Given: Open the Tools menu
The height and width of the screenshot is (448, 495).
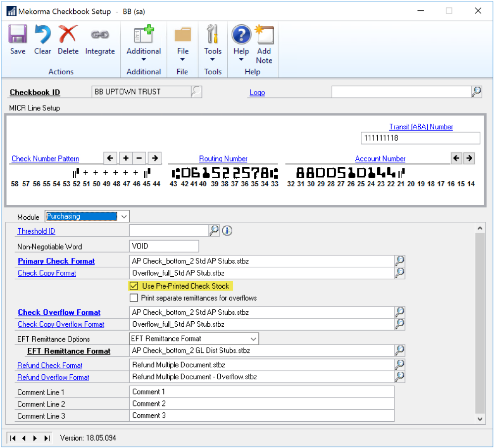Looking at the screenshot, I should [213, 51].
